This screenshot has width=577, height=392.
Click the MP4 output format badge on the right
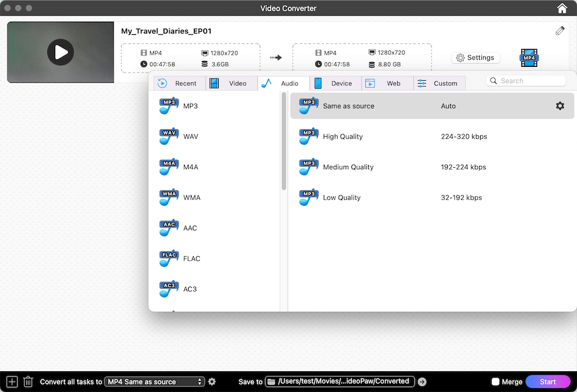click(x=529, y=57)
